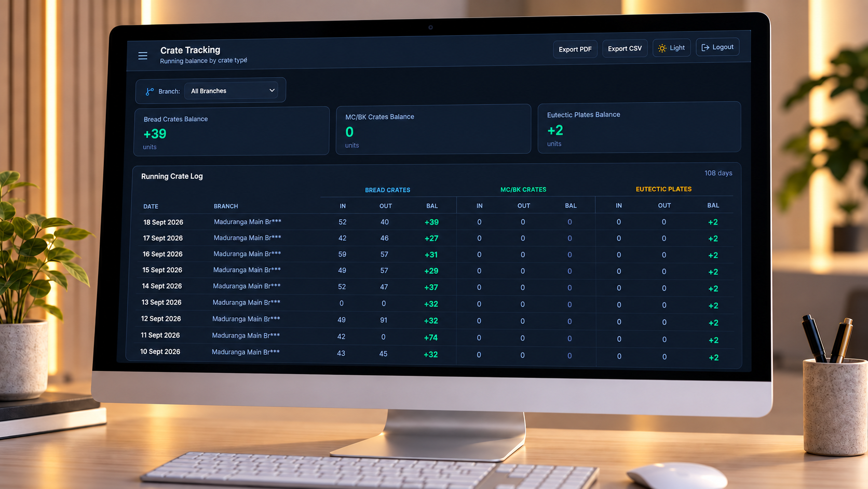Click the 91 bread crates out value
The image size is (868, 489).
pos(384,320)
